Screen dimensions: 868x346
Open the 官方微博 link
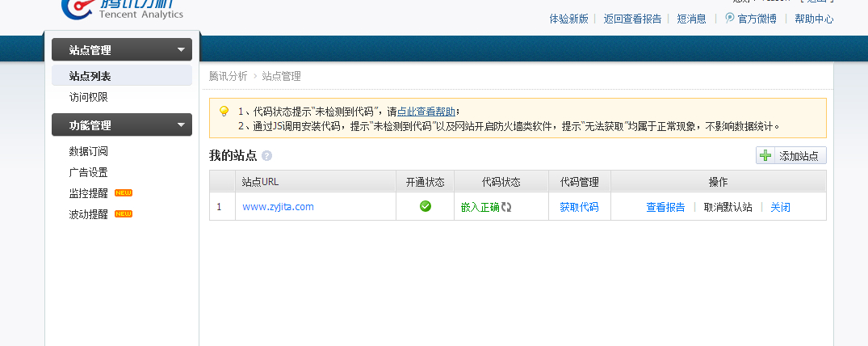point(757,19)
